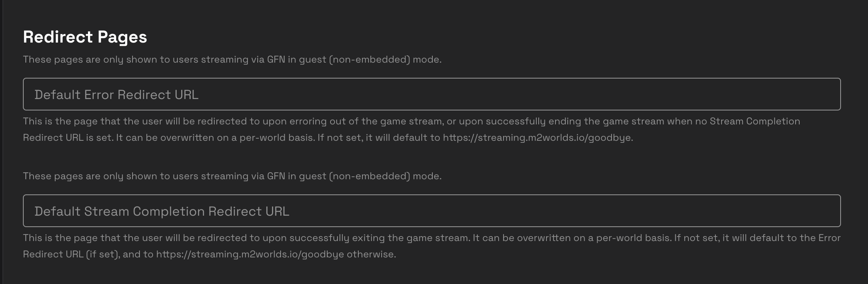Screen dimensions: 868x284
Task: Focus the Default Stream Completion Redirect URL field
Action: click(432, 211)
